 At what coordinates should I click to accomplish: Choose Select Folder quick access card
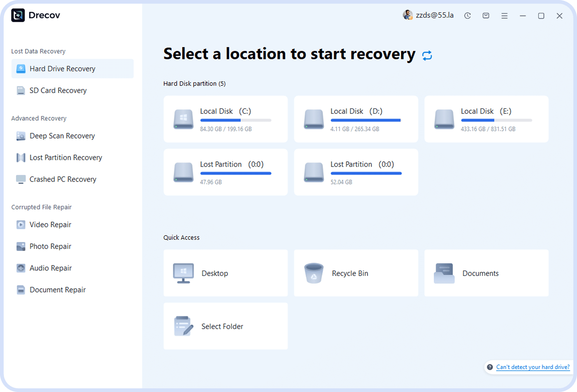tap(225, 326)
